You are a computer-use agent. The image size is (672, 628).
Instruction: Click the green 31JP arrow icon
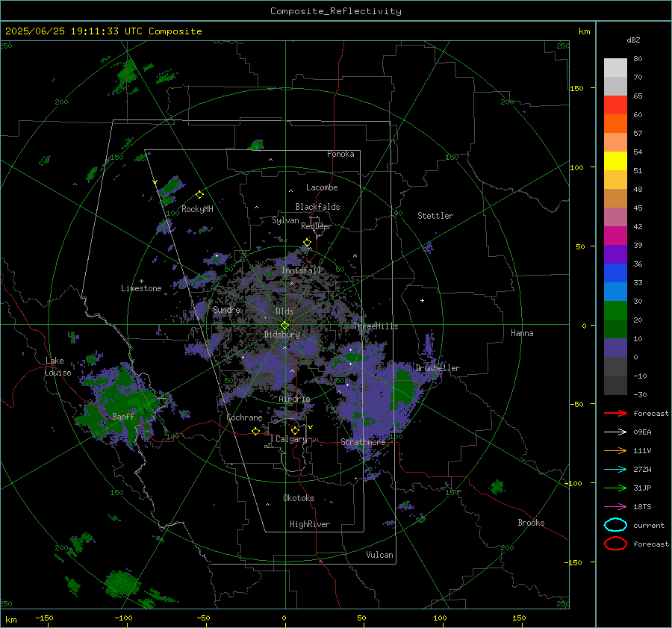tap(615, 488)
